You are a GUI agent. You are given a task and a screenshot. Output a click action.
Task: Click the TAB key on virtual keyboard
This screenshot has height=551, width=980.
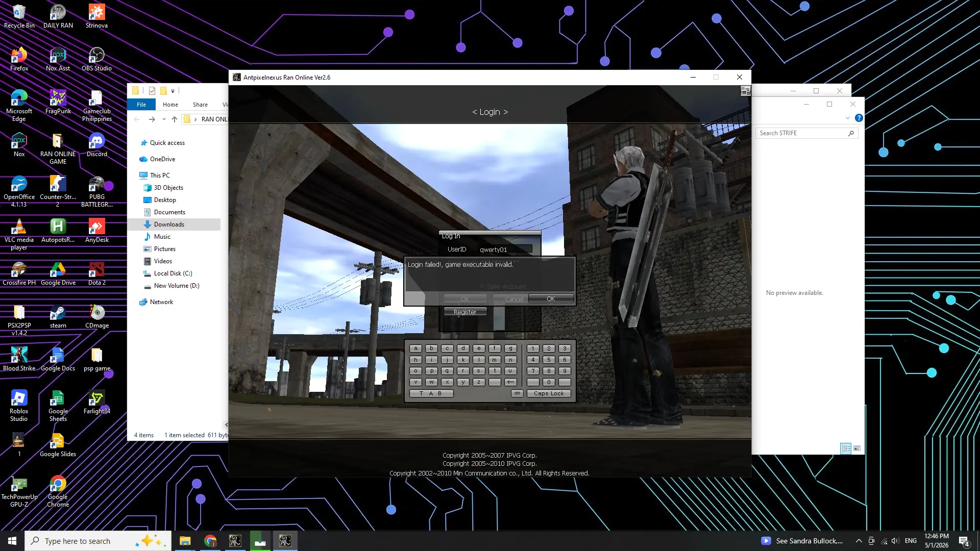coord(431,393)
